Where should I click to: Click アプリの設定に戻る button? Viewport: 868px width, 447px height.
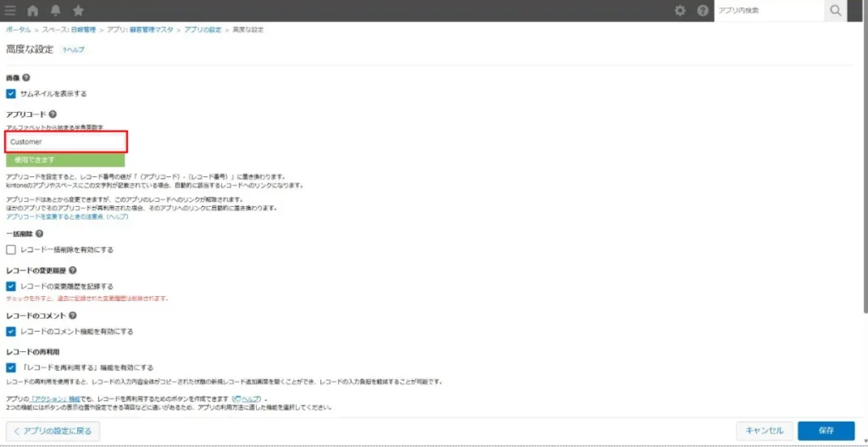tap(53, 430)
